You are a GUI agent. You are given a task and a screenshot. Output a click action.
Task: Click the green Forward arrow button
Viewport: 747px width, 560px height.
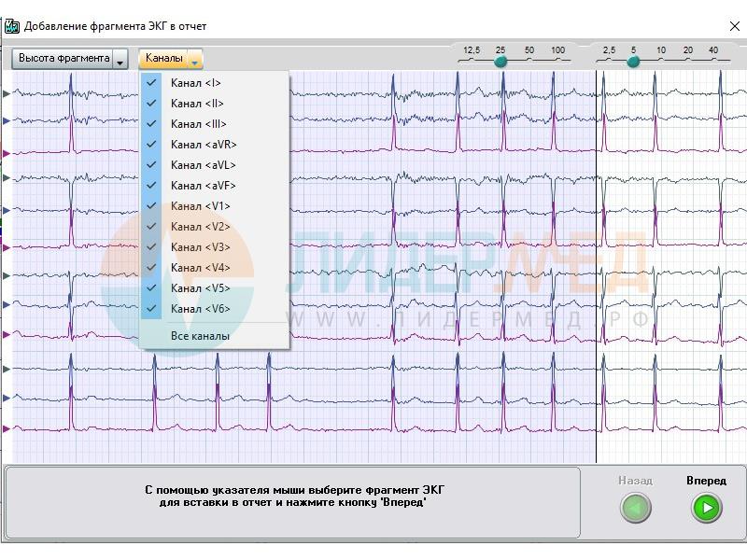pyautogui.click(x=707, y=508)
